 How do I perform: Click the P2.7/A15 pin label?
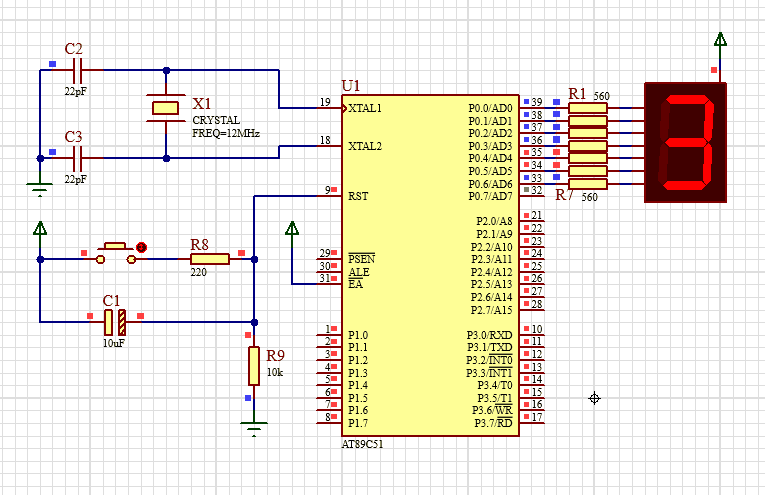(x=492, y=310)
